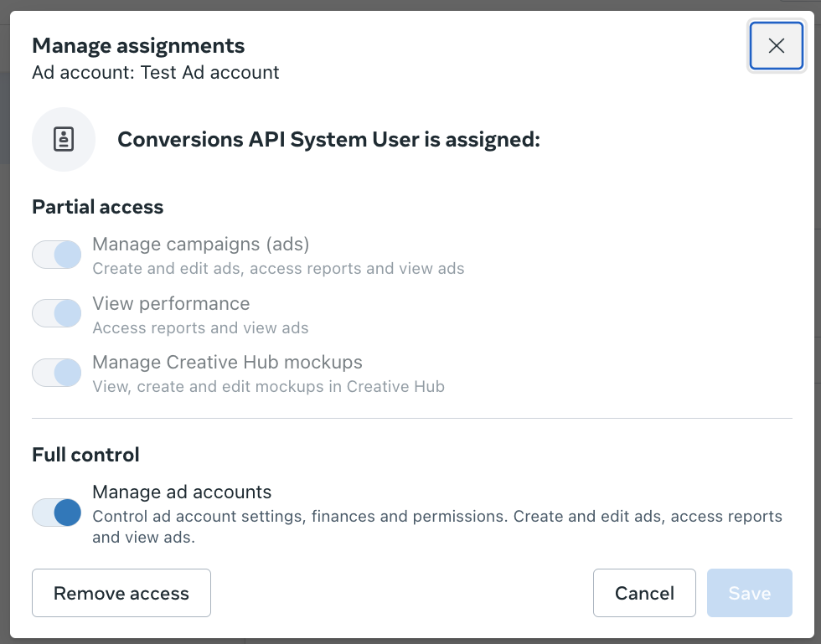The height and width of the screenshot is (644, 821).
Task: Click the 'Full control' heading
Action: (x=85, y=455)
